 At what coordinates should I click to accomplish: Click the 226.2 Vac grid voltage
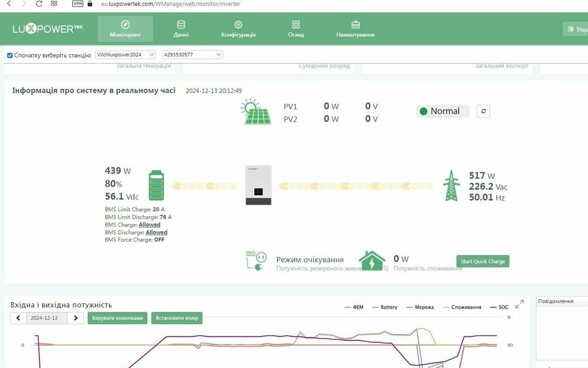488,186
